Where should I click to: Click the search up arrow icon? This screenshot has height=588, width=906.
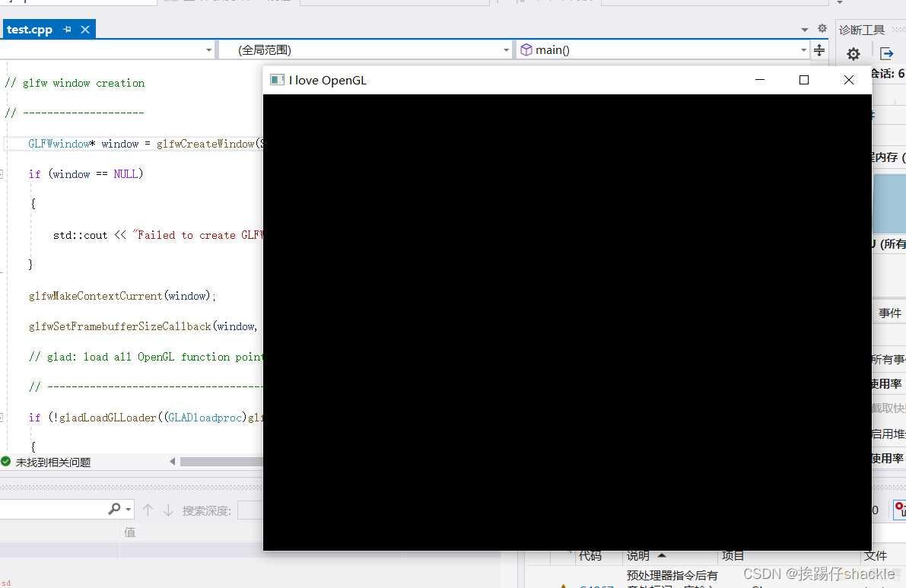148,510
